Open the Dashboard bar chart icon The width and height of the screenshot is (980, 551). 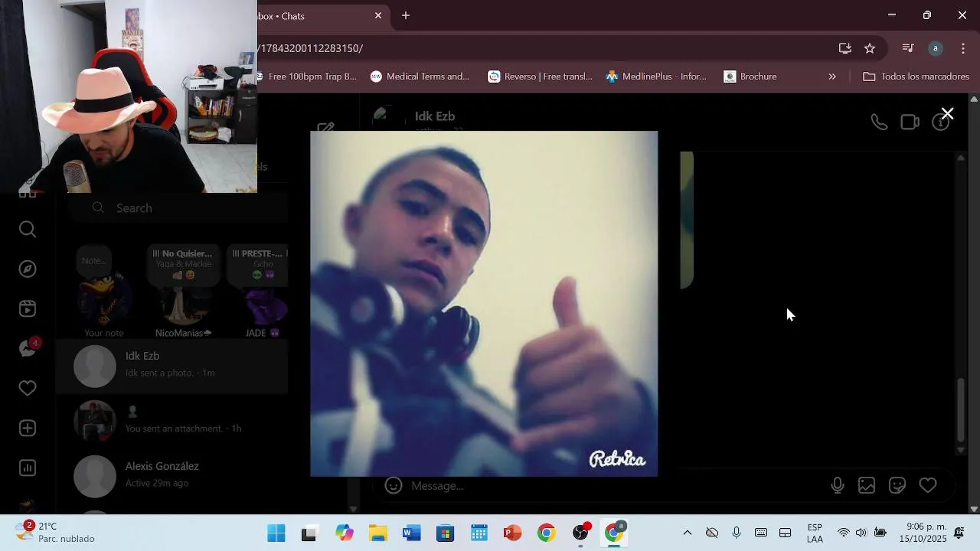(28, 468)
